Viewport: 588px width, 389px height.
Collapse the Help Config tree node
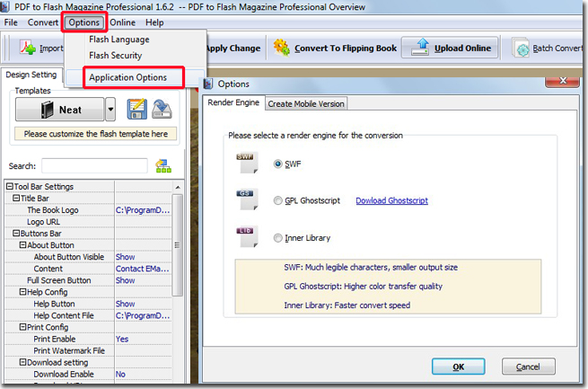coord(21,292)
